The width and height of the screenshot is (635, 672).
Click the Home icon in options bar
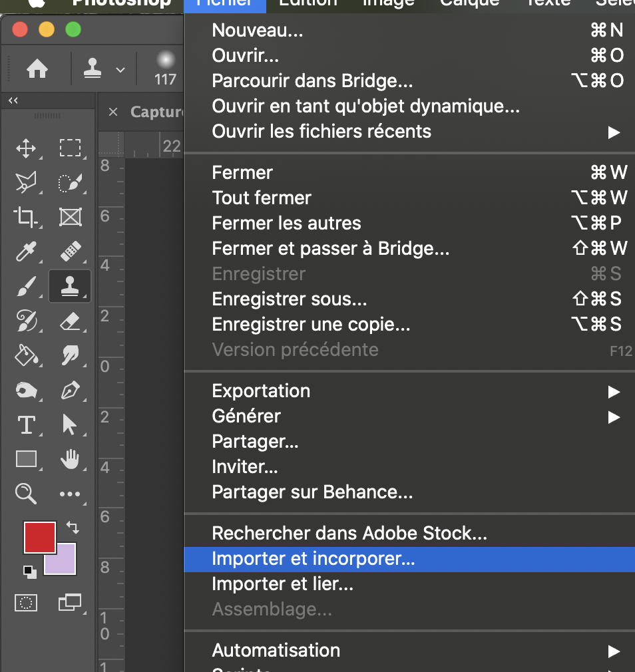point(37,69)
